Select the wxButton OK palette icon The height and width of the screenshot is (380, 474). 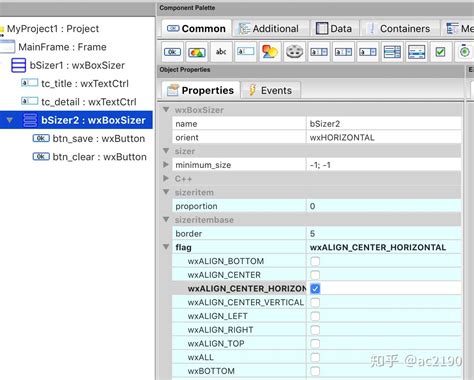(x=172, y=52)
